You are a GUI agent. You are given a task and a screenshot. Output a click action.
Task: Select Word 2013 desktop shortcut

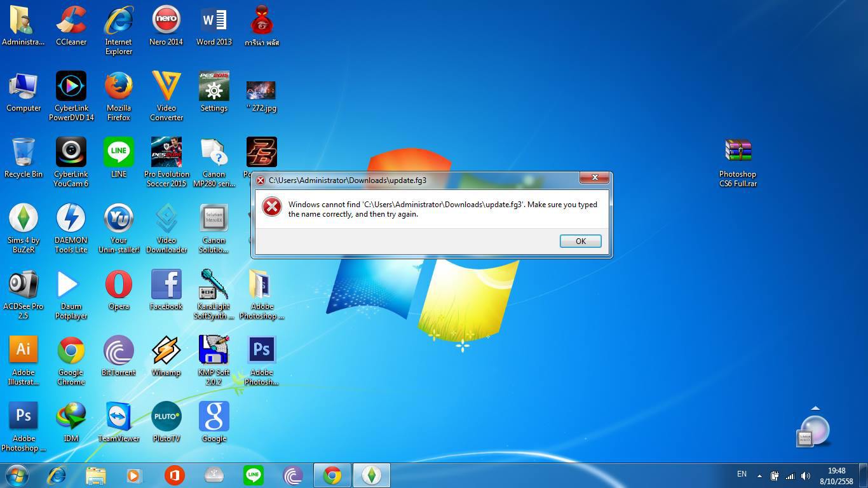(214, 26)
